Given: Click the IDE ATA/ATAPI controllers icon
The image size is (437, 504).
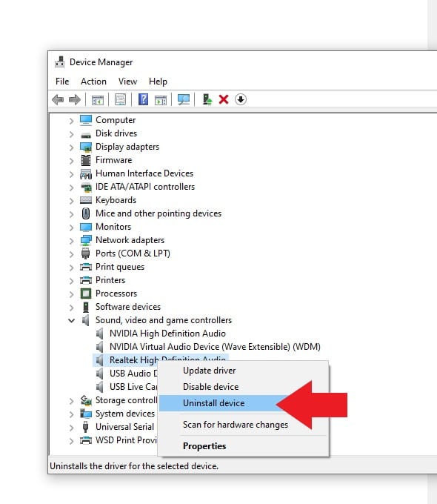Looking at the screenshot, I should [86, 187].
